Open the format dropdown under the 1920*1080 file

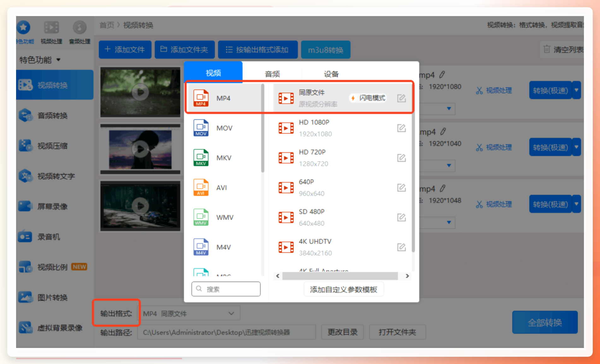click(x=449, y=109)
